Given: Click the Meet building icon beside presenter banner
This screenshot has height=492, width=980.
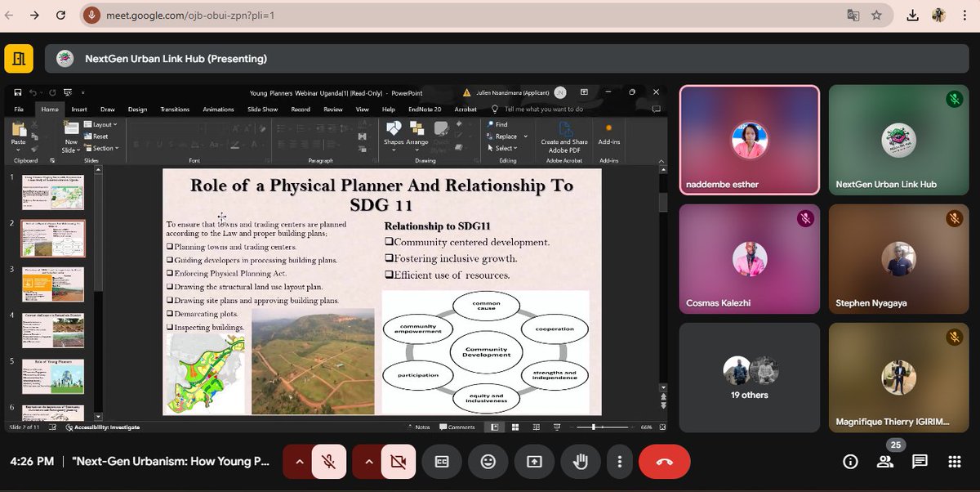Looking at the screenshot, I should point(19,59).
